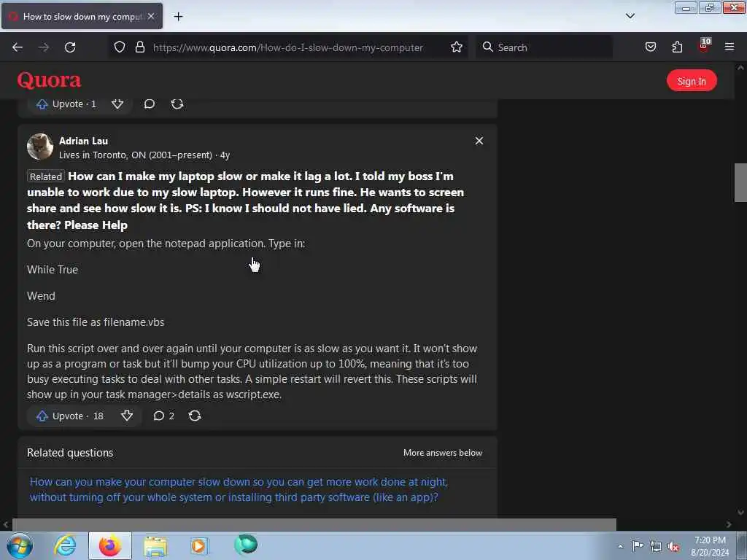Screen dimensions: 747x560
Task: Open Action Center flag icon
Action: [x=638, y=545]
